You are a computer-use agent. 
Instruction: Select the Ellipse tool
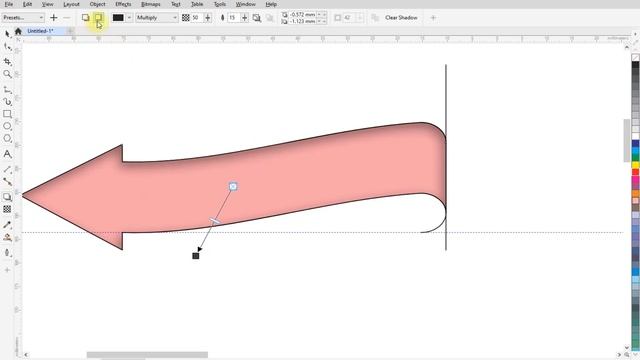7,126
